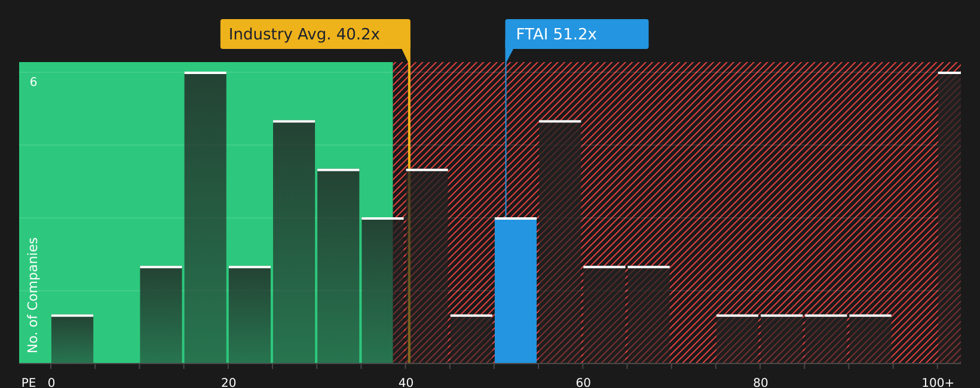Image resolution: width=980 pixels, height=388 pixels.
Task: Select the bar for PE 55 to 60
Action: 560,242
